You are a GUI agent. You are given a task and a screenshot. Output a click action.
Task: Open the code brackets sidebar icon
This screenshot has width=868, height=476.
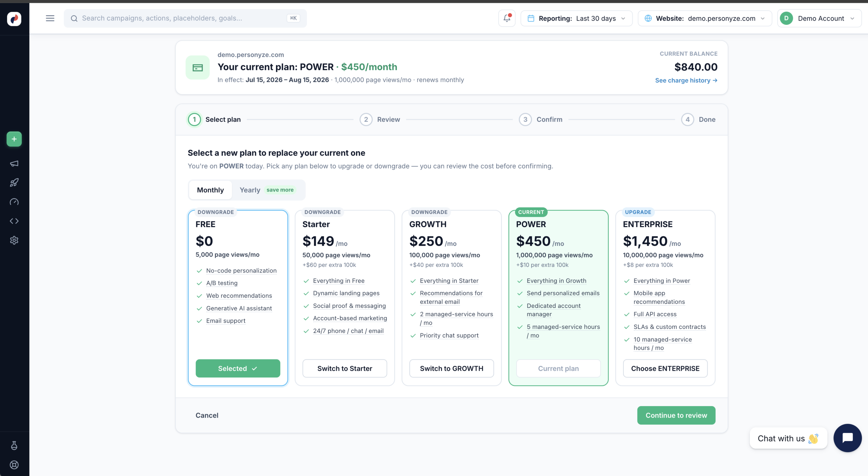pyautogui.click(x=14, y=221)
